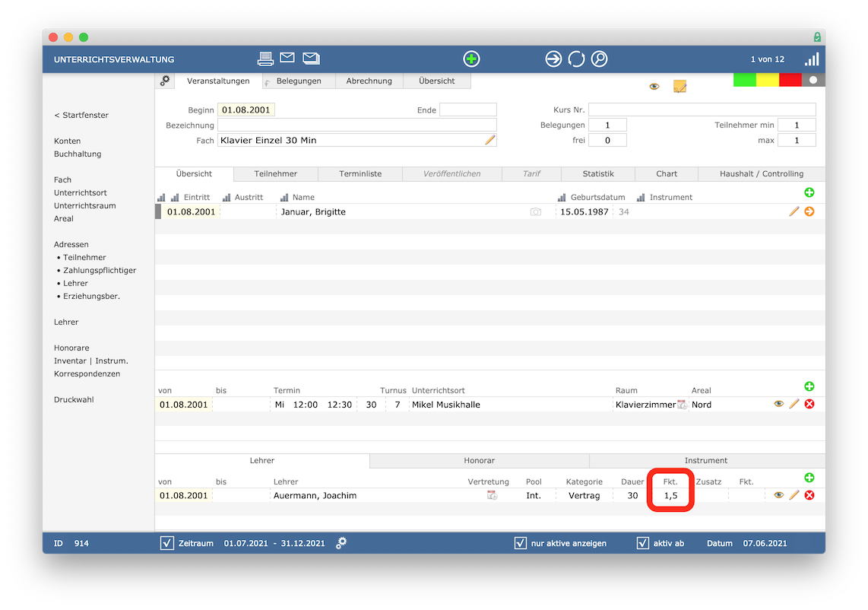Open Unterrichtsraum in sidebar
The width and height of the screenshot is (868, 610).
click(x=84, y=205)
